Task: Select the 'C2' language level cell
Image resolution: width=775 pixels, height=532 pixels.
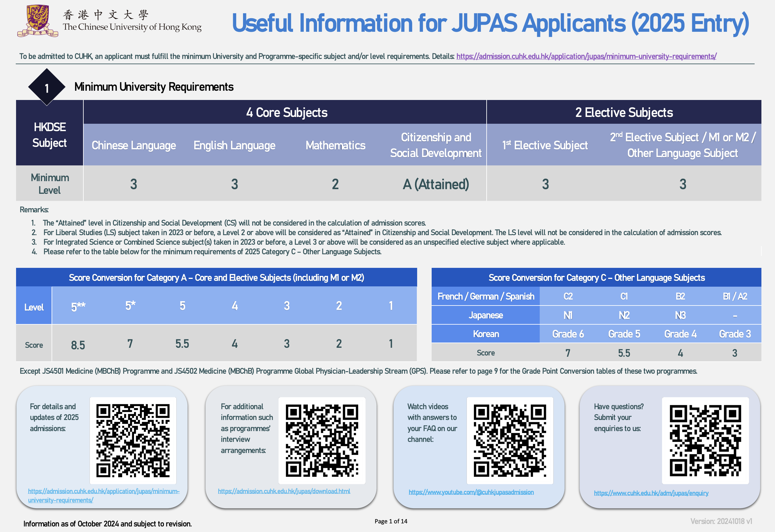Action: pyautogui.click(x=568, y=296)
